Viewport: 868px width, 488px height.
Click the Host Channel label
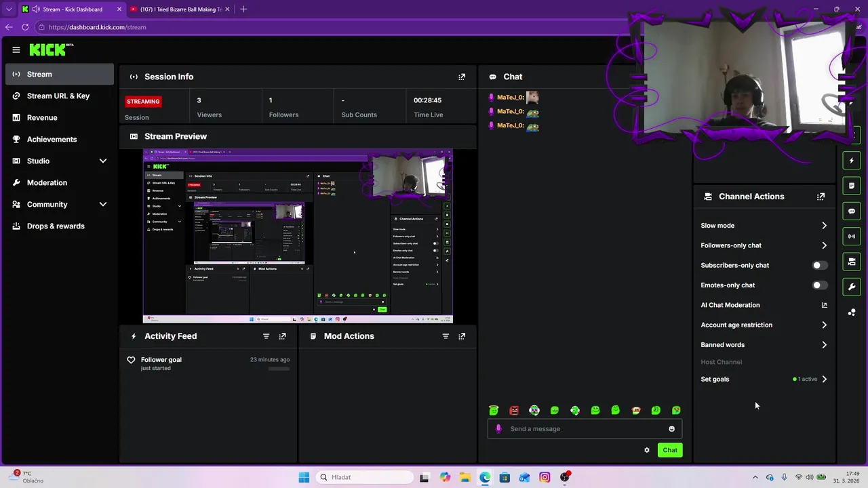pyautogui.click(x=721, y=362)
